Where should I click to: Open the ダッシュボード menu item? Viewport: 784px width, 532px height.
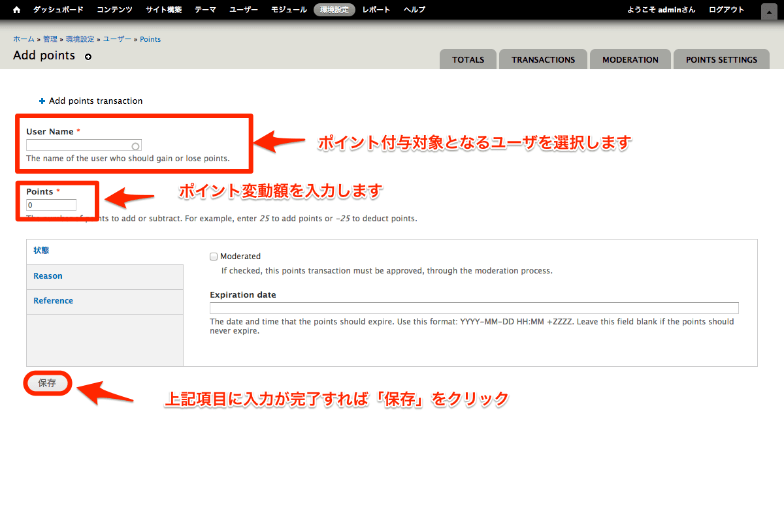point(58,10)
